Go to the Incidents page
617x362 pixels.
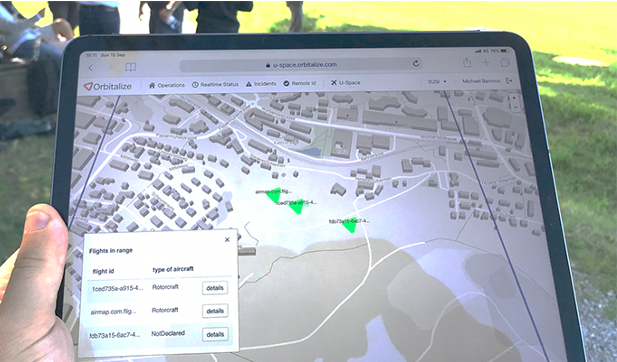coord(261,83)
